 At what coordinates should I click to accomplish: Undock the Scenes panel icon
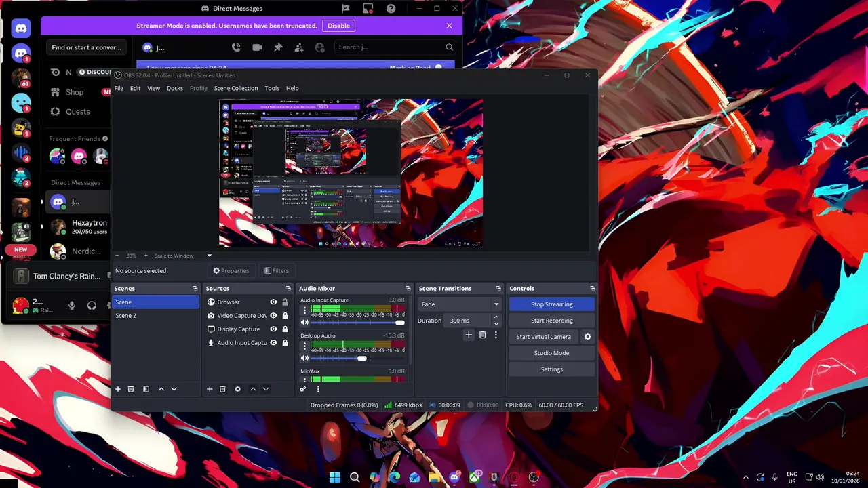click(195, 289)
